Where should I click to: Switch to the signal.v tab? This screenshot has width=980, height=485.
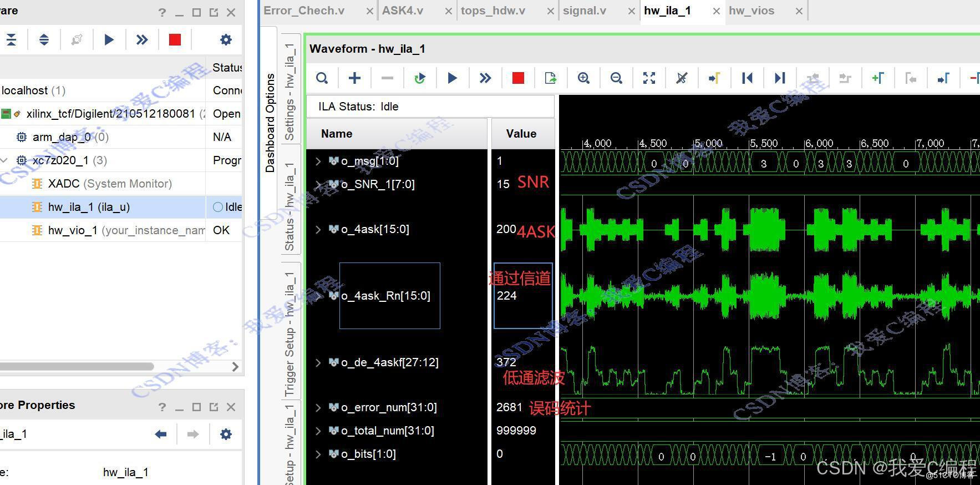pos(585,11)
